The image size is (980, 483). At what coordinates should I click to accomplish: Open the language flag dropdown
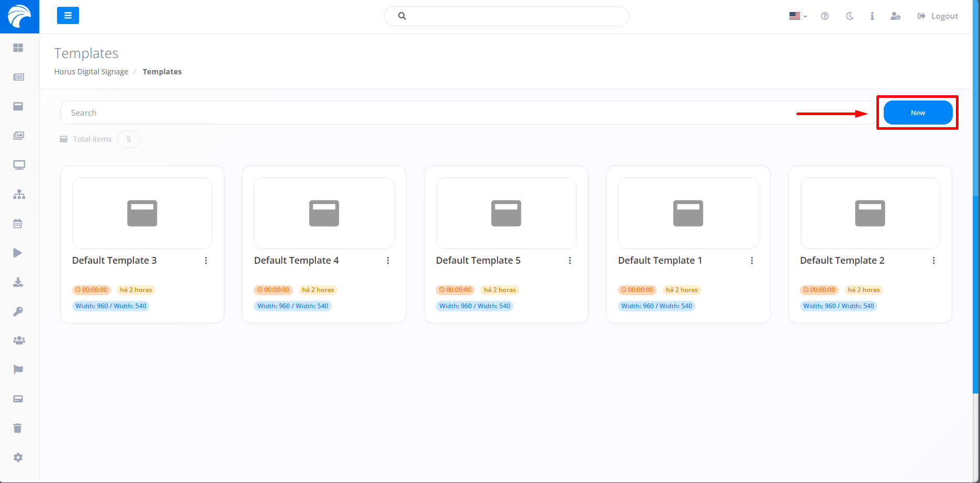(x=798, y=16)
